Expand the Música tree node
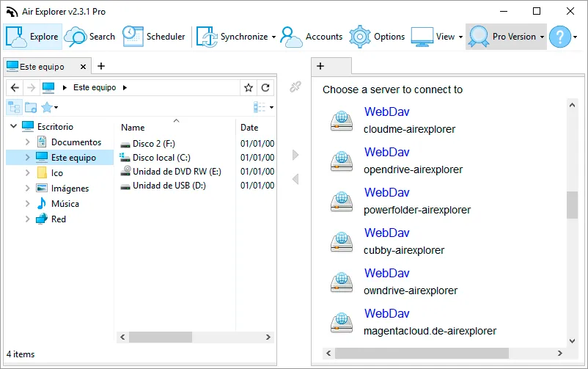This screenshot has height=369, width=588. point(27,203)
